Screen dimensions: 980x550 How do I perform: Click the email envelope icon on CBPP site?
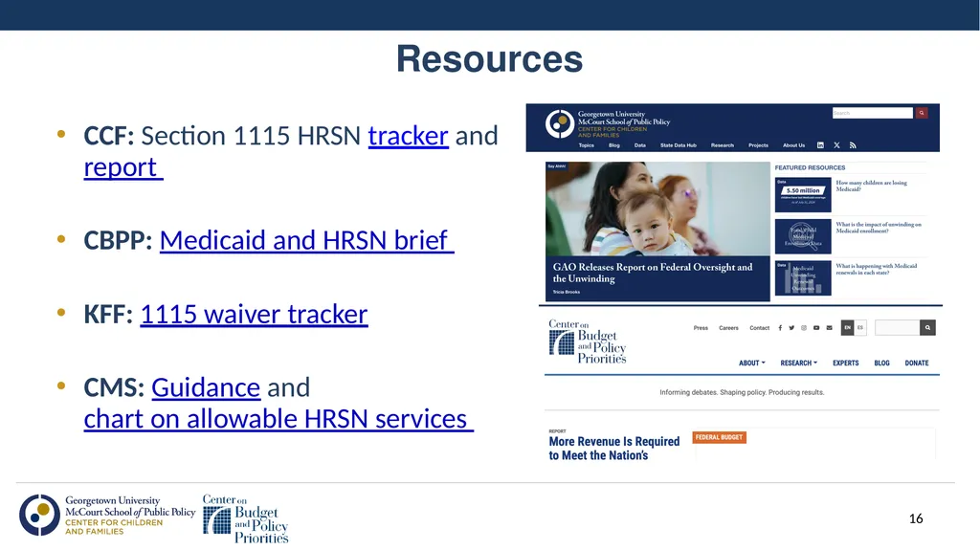[830, 327]
